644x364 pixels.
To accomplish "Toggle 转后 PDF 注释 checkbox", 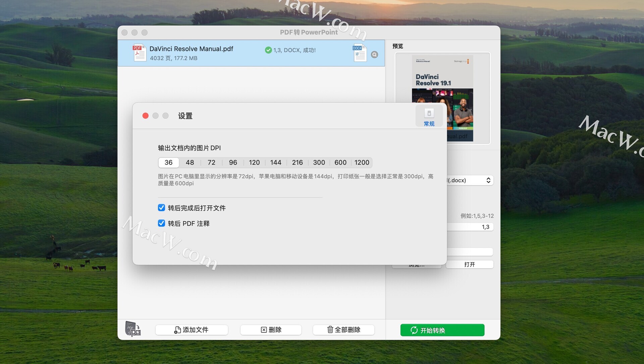I will 161,223.
